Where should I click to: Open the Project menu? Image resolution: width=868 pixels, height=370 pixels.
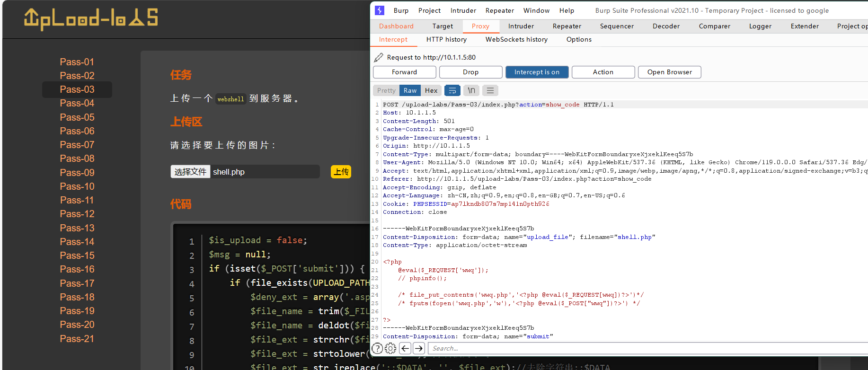[x=429, y=10]
